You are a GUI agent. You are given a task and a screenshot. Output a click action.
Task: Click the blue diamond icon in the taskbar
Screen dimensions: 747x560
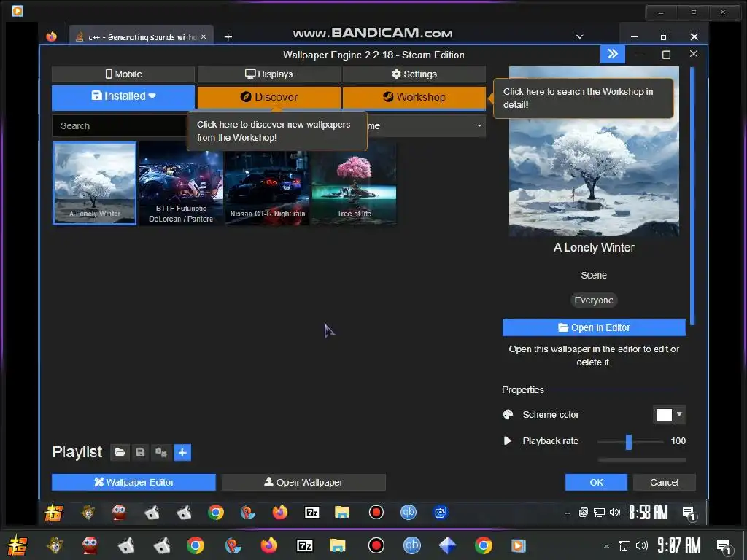(x=447, y=545)
